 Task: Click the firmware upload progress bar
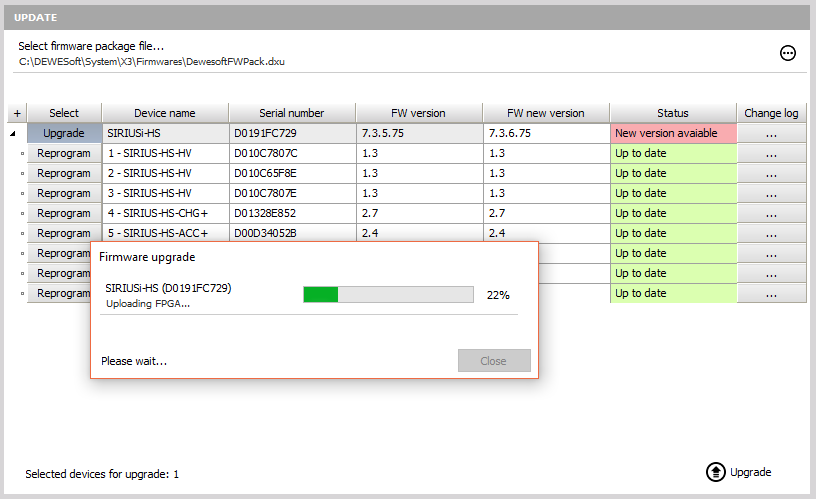(x=388, y=295)
